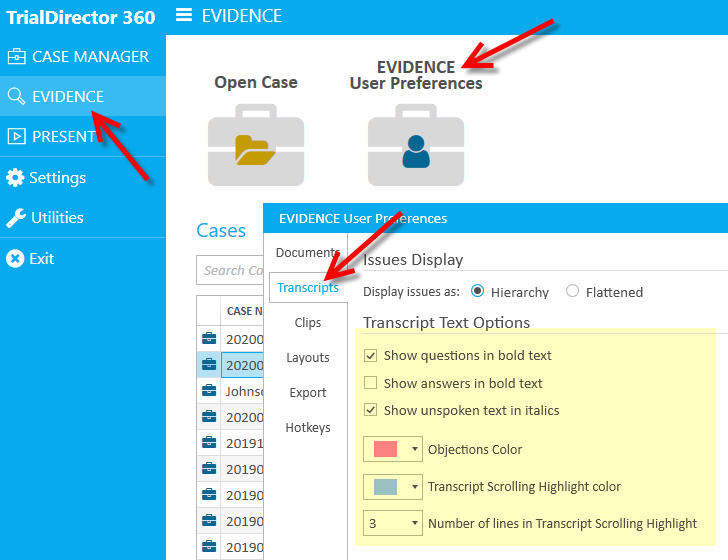728x560 pixels.
Task: Click the EVIDENCE magnifier icon in sidebar
Action: tap(16, 96)
